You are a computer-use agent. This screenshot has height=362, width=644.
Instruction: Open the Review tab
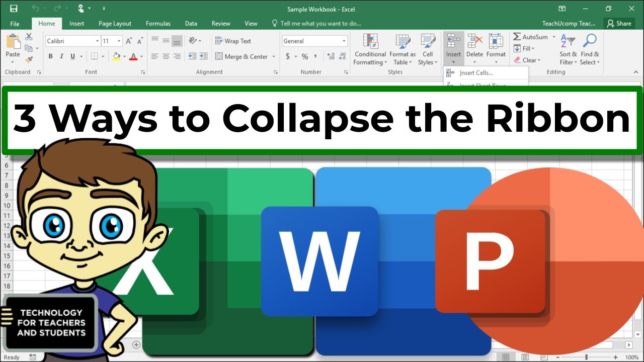pos(221,24)
